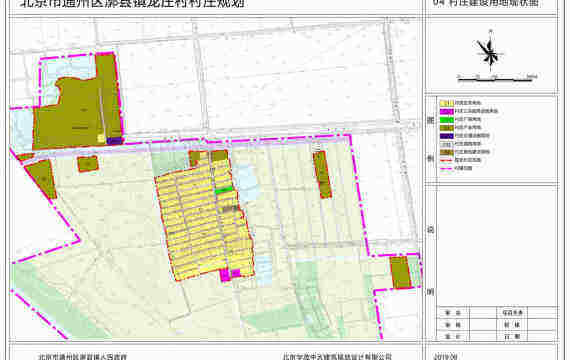Screen dimensions: 570x360
Task: Select the yellow legend color swatch
Action: tap(446, 103)
